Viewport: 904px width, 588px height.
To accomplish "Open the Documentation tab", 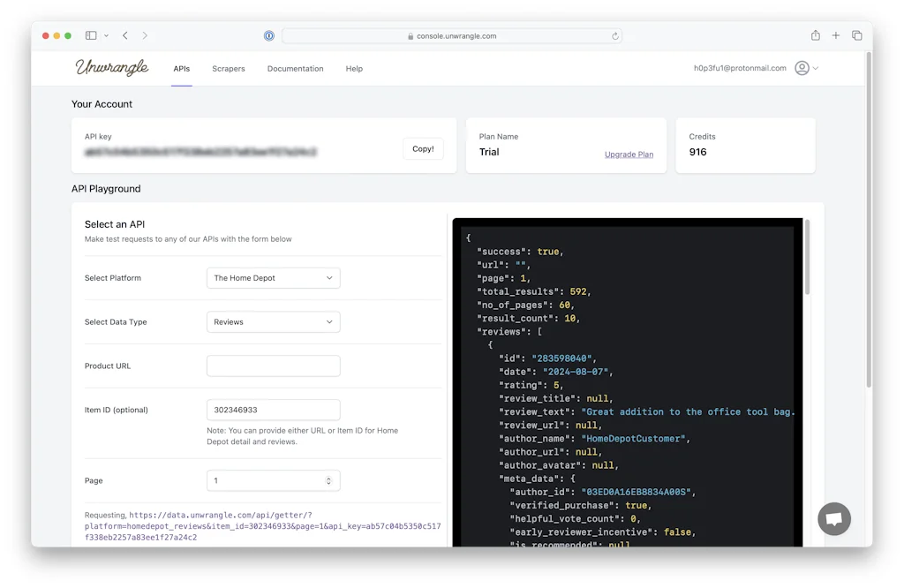I will click(295, 69).
